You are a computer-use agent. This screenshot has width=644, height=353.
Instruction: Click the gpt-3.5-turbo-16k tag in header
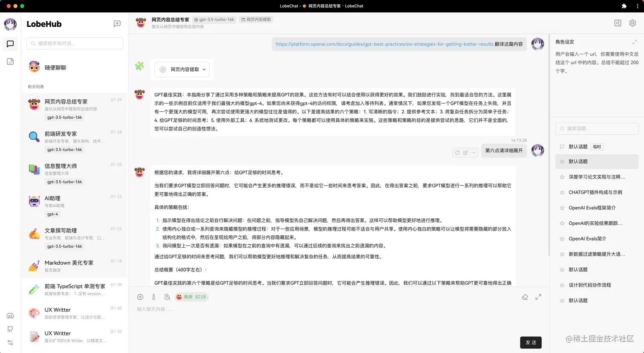tap(214, 20)
